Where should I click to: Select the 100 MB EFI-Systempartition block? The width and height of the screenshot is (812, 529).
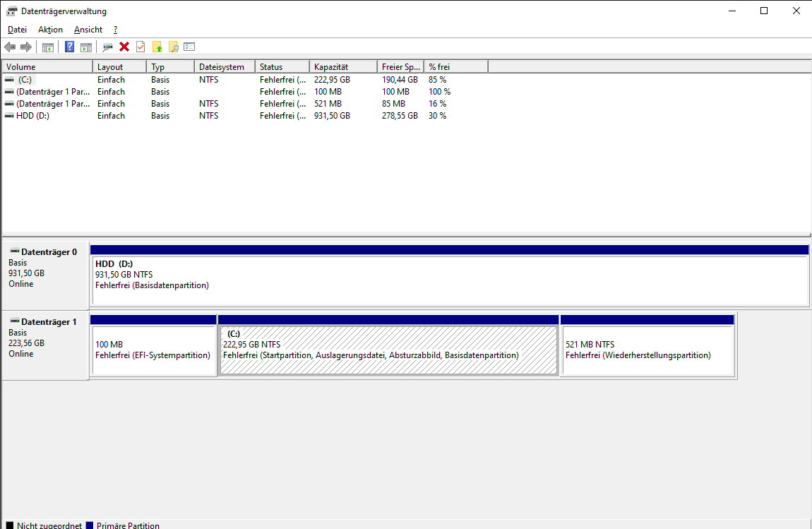click(x=153, y=345)
